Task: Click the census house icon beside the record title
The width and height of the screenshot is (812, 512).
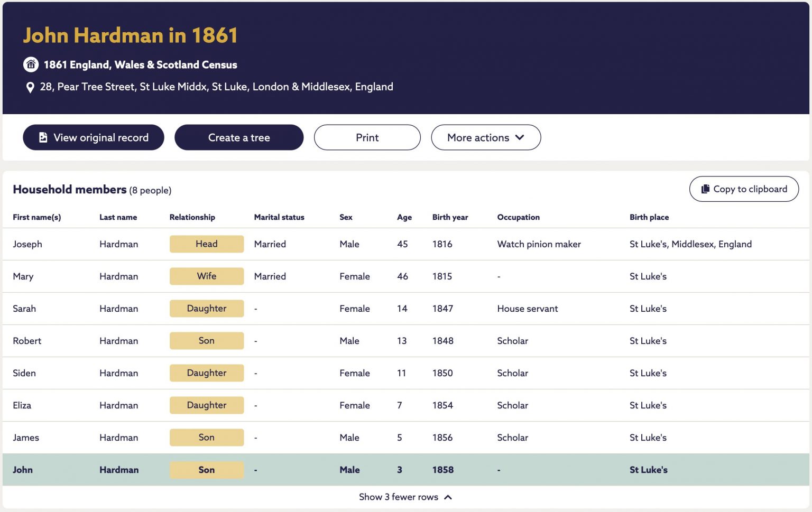Action: tap(31, 64)
